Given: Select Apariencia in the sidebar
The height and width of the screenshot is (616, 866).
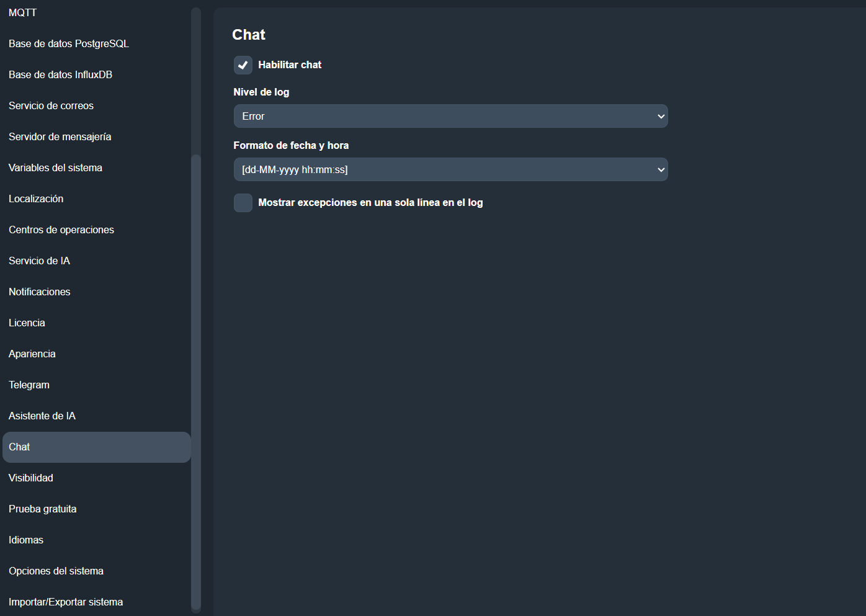Looking at the screenshot, I should (32, 354).
